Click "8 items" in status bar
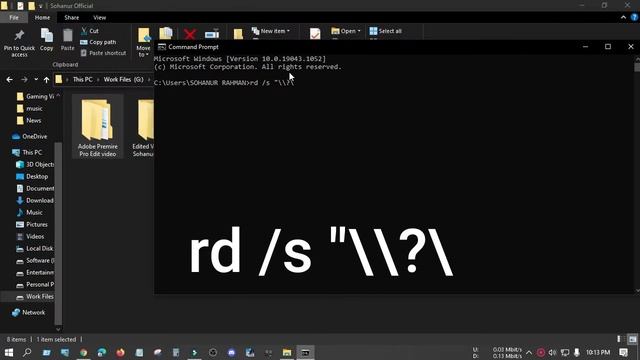This screenshot has height=360, width=640. point(16,340)
